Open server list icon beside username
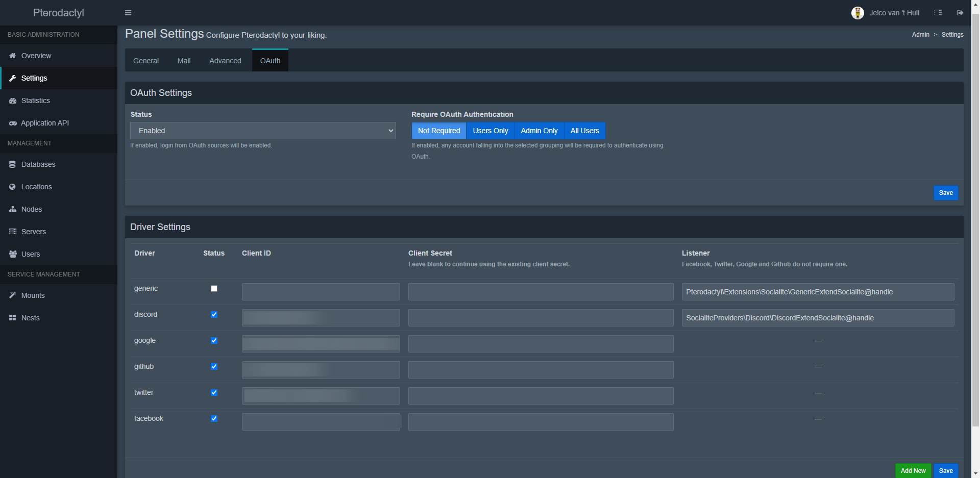The width and height of the screenshot is (980, 478). pos(938,13)
